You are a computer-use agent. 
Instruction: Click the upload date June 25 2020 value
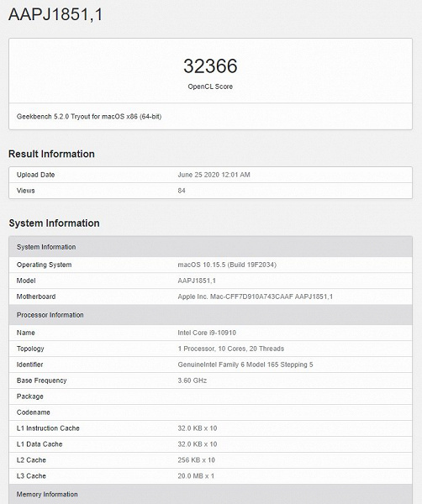coord(214,175)
